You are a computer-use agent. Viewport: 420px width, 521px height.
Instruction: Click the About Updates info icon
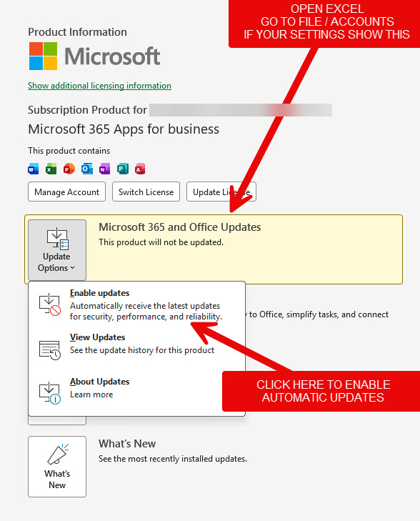click(50, 393)
